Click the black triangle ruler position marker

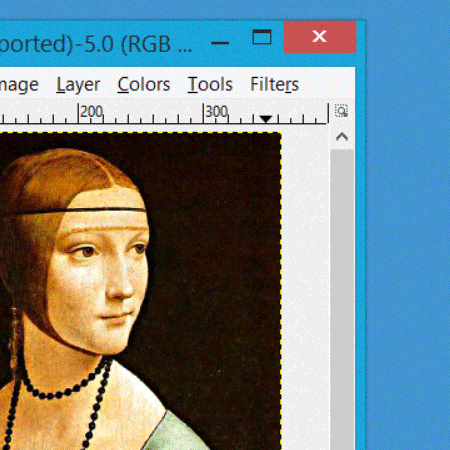coord(266,119)
